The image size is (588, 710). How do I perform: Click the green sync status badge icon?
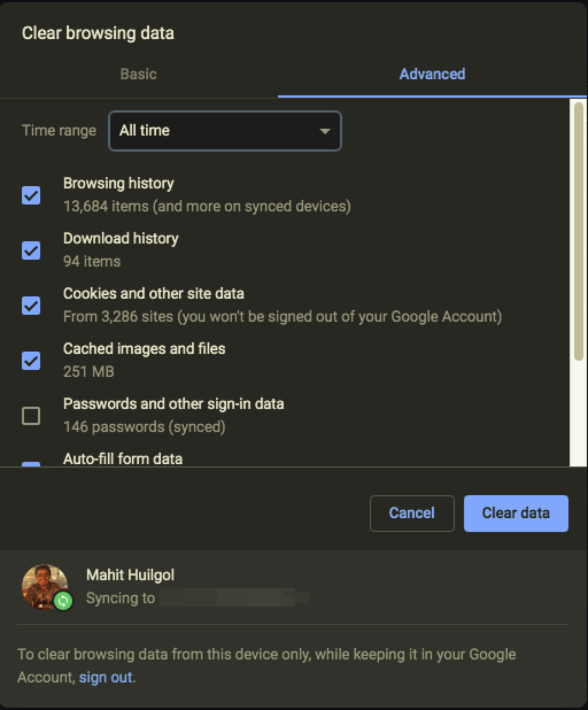[x=63, y=600]
